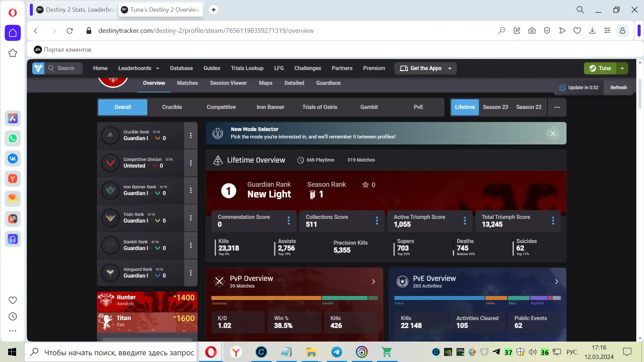This screenshot has height=362, width=644.
Task: Open Yandex icon in the sidebar
Action: pos(13,179)
